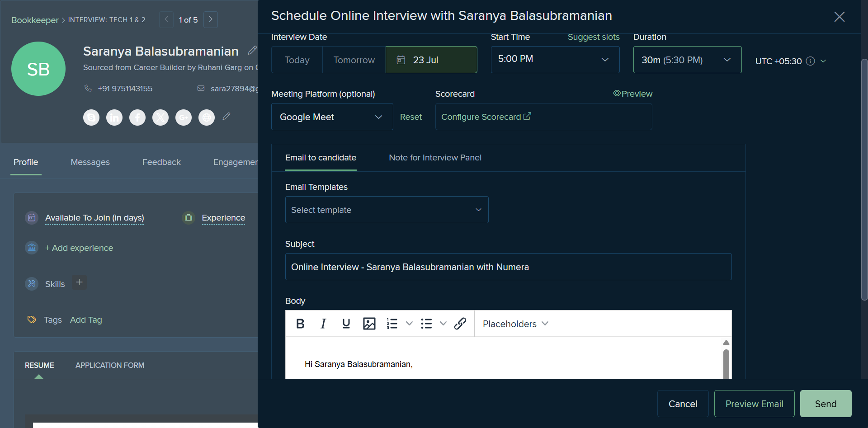Open candidate website globe icon
The height and width of the screenshot is (428, 868).
[x=207, y=118]
